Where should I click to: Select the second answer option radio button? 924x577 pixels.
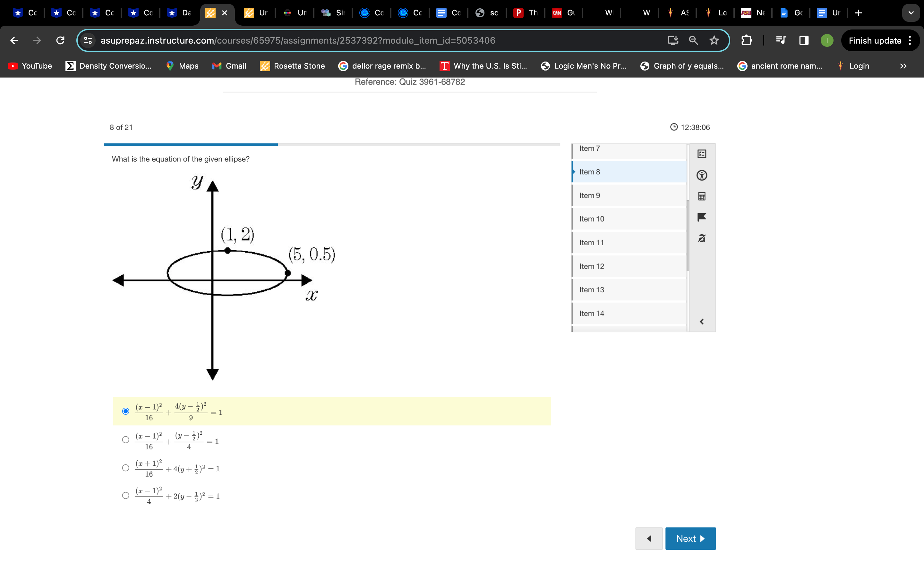tap(125, 440)
